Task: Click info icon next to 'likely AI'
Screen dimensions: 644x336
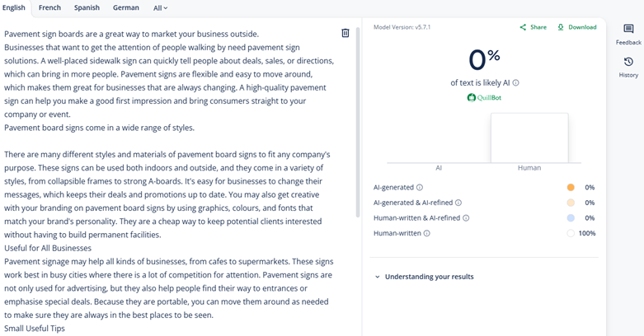Action: [x=516, y=83]
